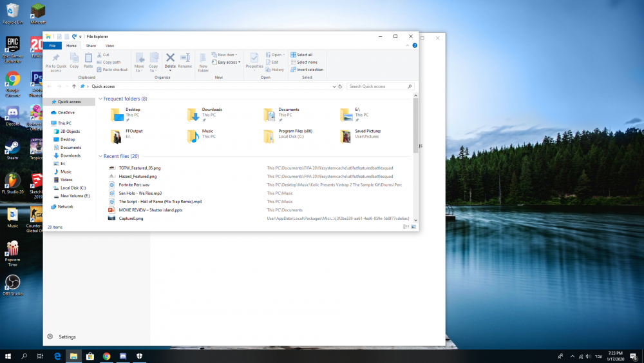Switch to details view in status bar
The height and width of the screenshot is (363, 644).
pos(406,227)
